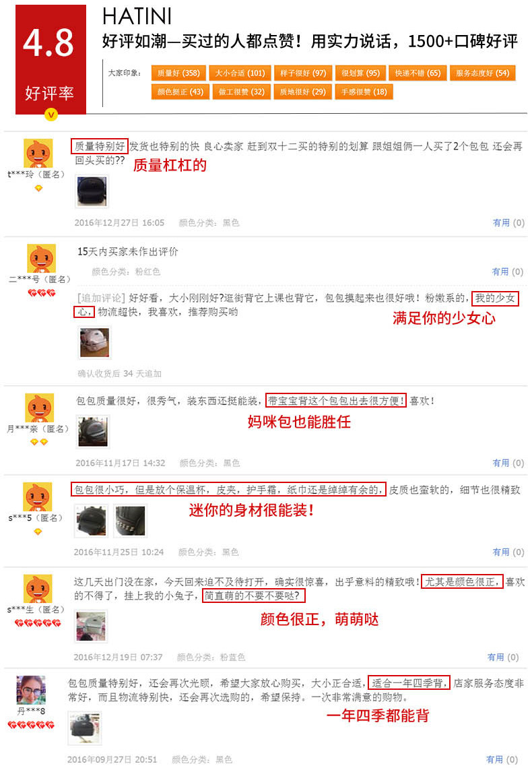The image size is (532, 768).
Task: Open second studded bag photo in s***5's review
Action: [x=130, y=521]
